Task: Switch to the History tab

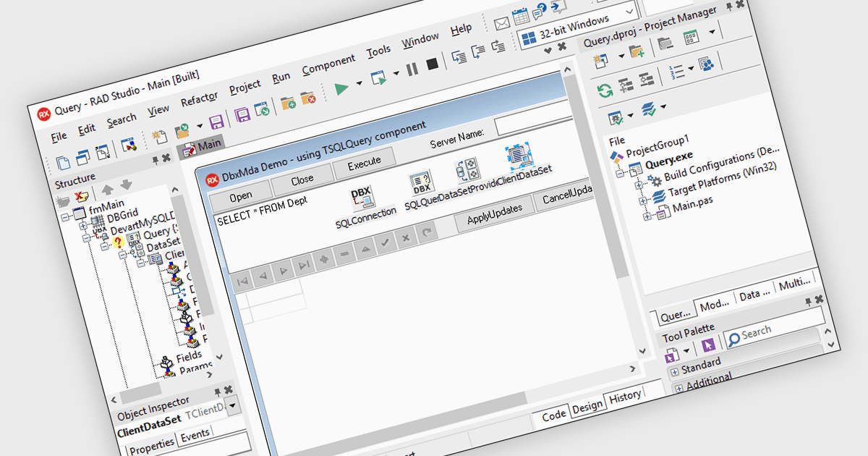Action: coord(625,396)
